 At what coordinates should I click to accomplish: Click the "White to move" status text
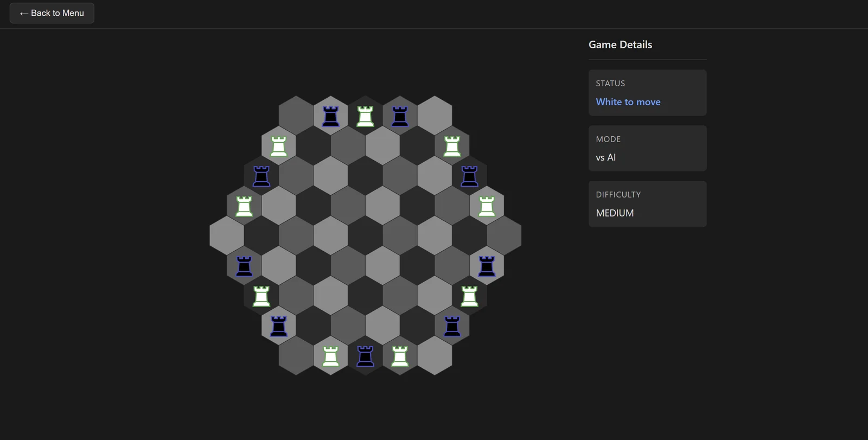point(628,102)
